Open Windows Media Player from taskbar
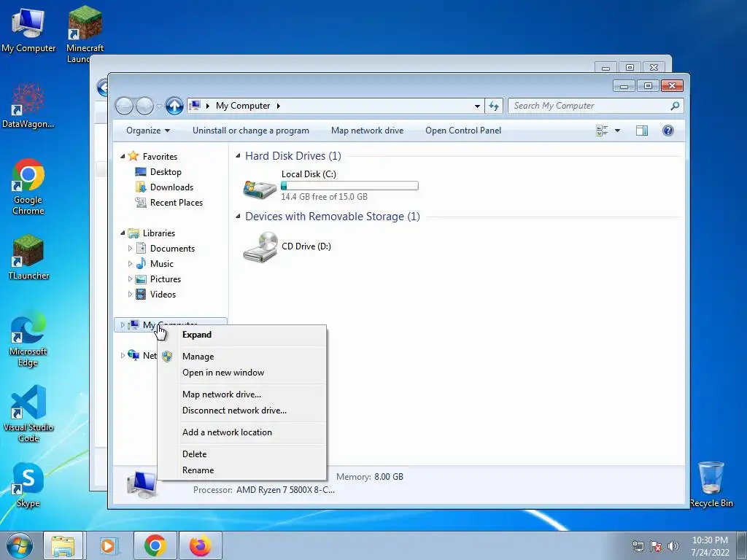747x560 pixels. tap(109, 545)
